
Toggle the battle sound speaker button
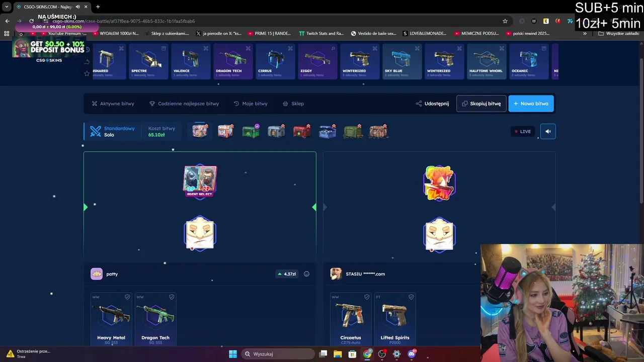point(548,131)
